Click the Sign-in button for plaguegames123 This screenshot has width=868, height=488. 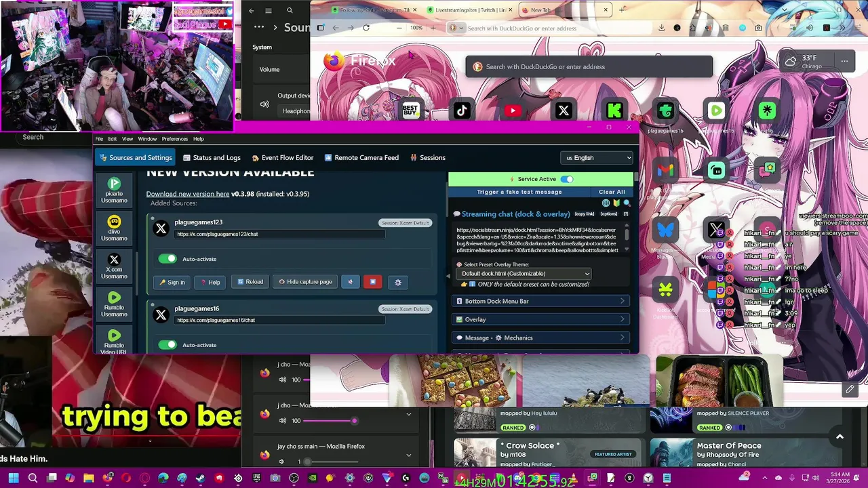coord(172,282)
